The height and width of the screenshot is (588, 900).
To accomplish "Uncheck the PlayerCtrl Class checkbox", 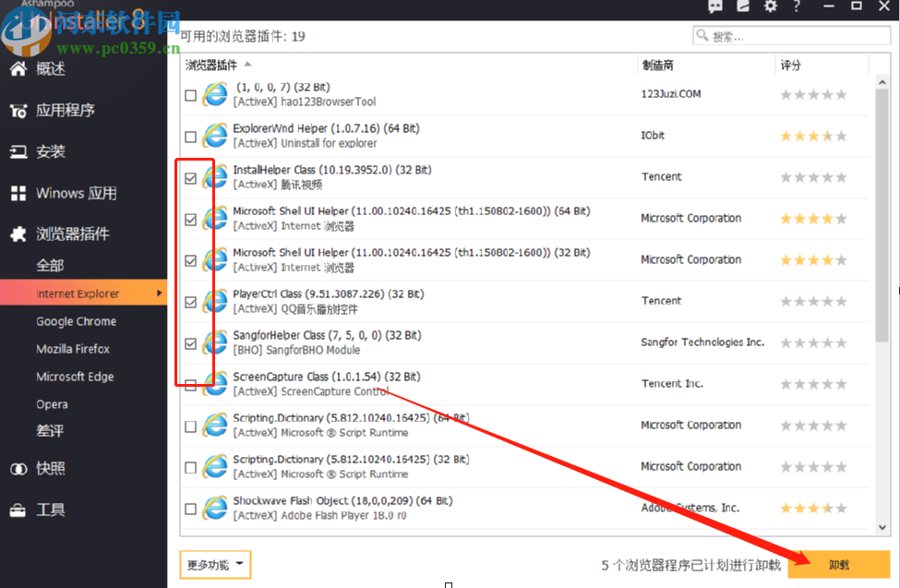I will coord(190,302).
